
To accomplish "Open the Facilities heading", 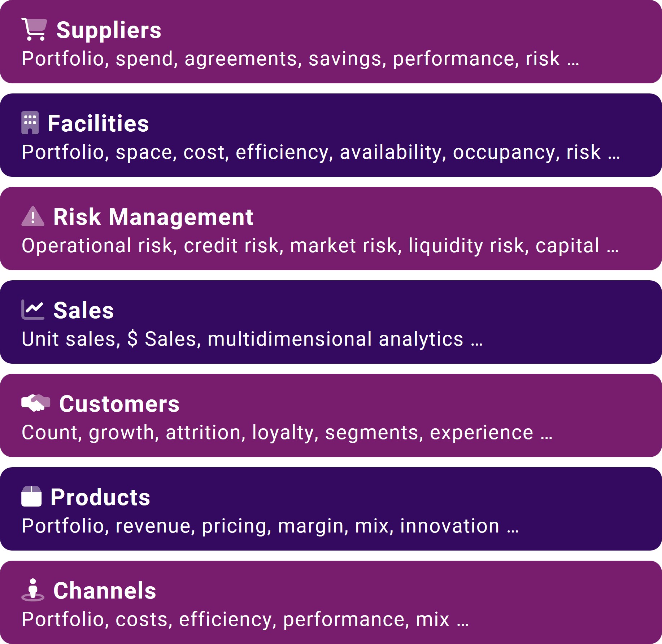I will click(98, 123).
